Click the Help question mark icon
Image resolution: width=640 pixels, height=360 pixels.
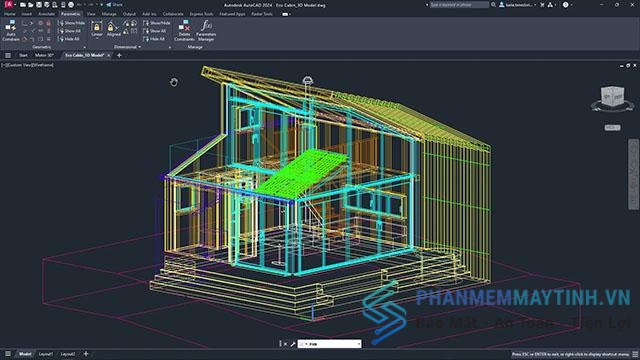click(x=565, y=5)
